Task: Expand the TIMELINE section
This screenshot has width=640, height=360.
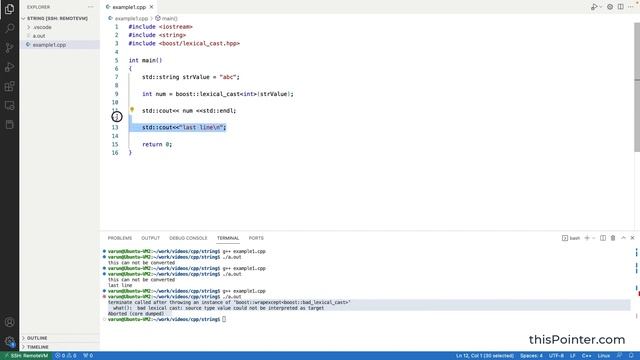Action: [60, 347]
